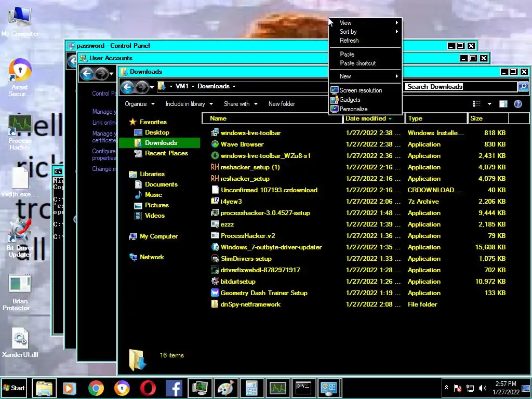Sort by the Size column header
Screen dimensions: 532x399
[x=488, y=118]
